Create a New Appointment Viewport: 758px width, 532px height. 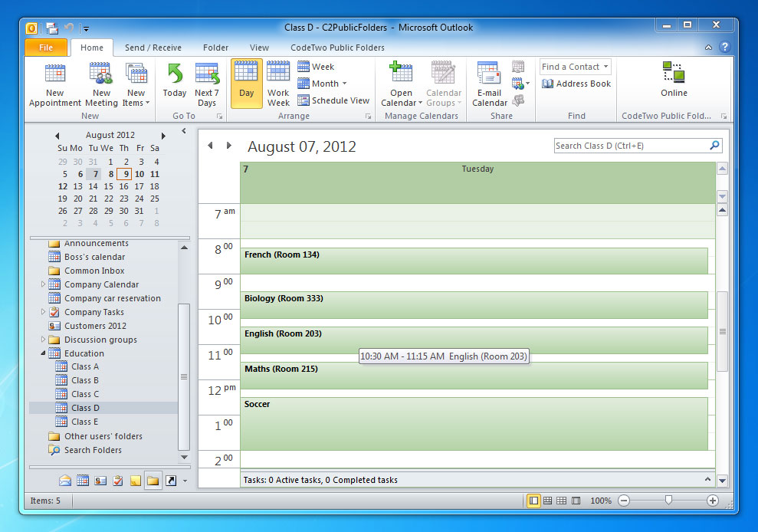tap(54, 84)
